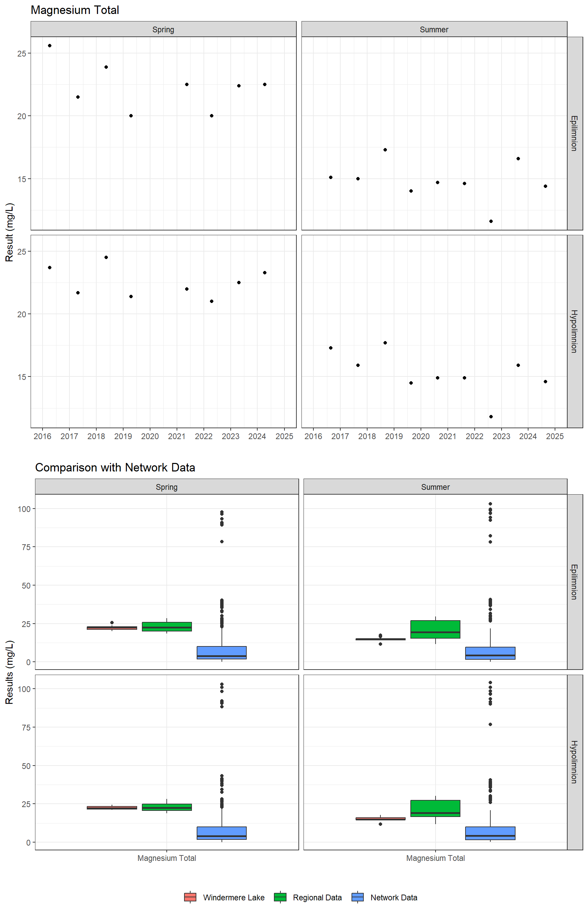Click the Summer strip header of the comparison chart
Image resolution: width=588 pixels, height=915 pixels.
click(435, 487)
